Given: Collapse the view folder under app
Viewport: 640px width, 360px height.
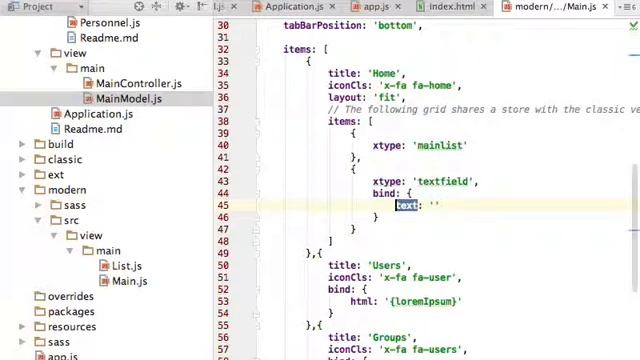Looking at the screenshot, I should 38,53.
